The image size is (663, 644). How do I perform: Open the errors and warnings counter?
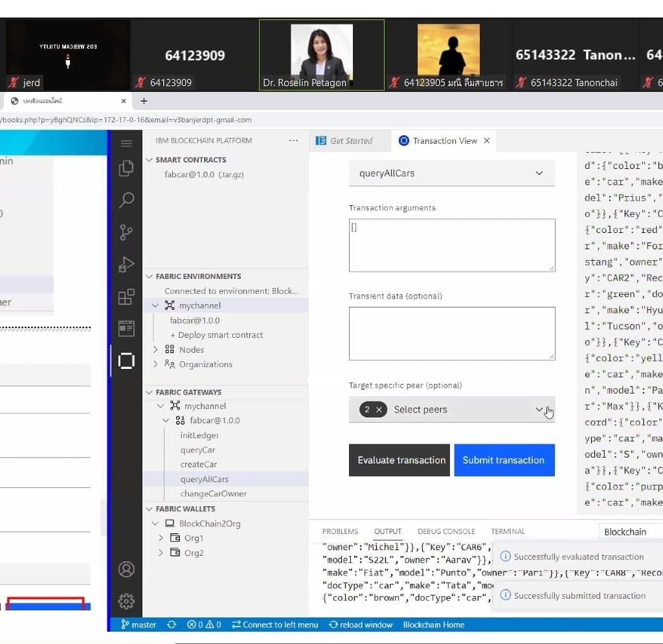[x=204, y=625]
